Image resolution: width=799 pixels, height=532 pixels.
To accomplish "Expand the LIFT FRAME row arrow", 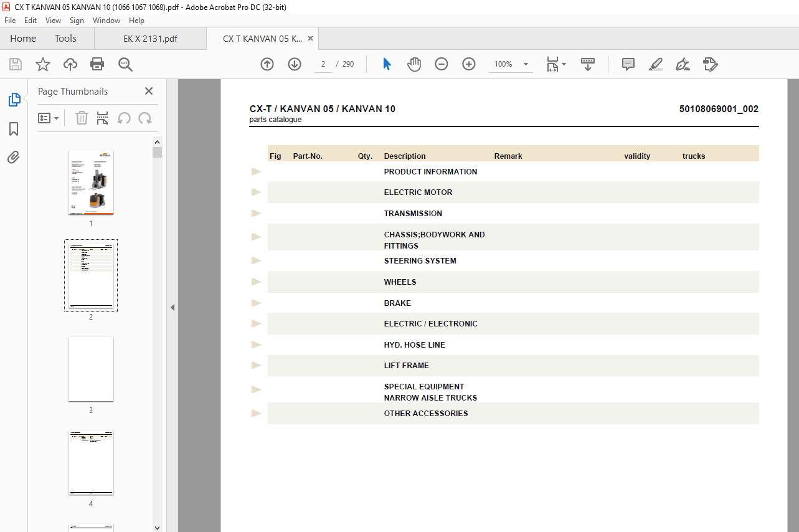I will (256, 366).
